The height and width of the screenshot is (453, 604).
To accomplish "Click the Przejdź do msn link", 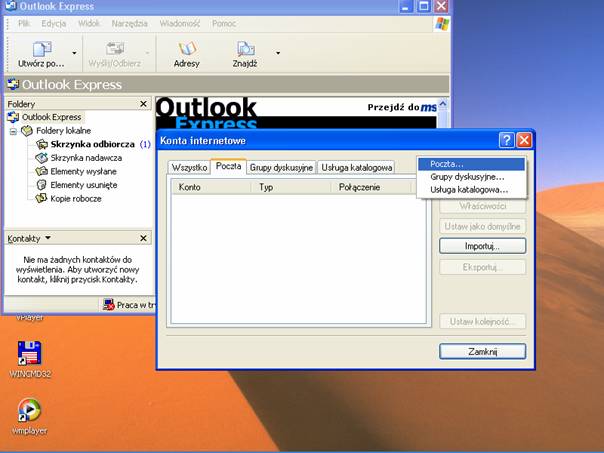I will coord(402,107).
